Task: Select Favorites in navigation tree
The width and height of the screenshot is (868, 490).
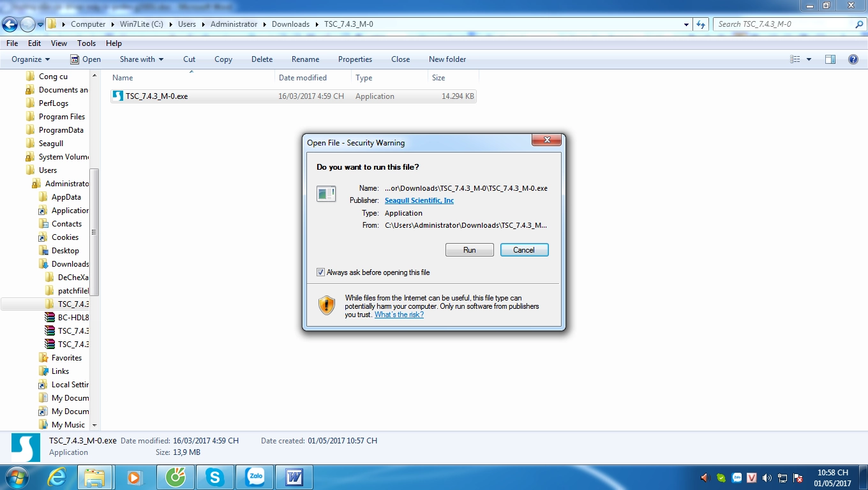Action: tap(66, 358)
